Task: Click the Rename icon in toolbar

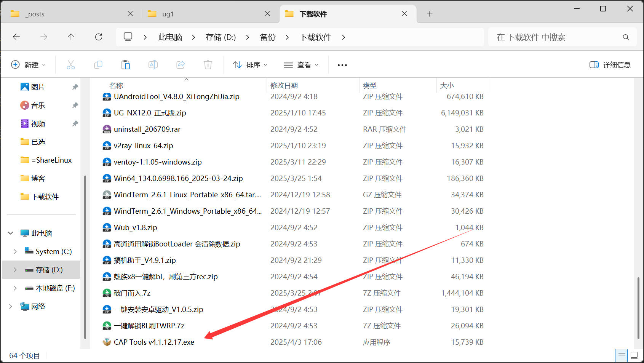Action: pyautogui.click(x=153, y=65)
